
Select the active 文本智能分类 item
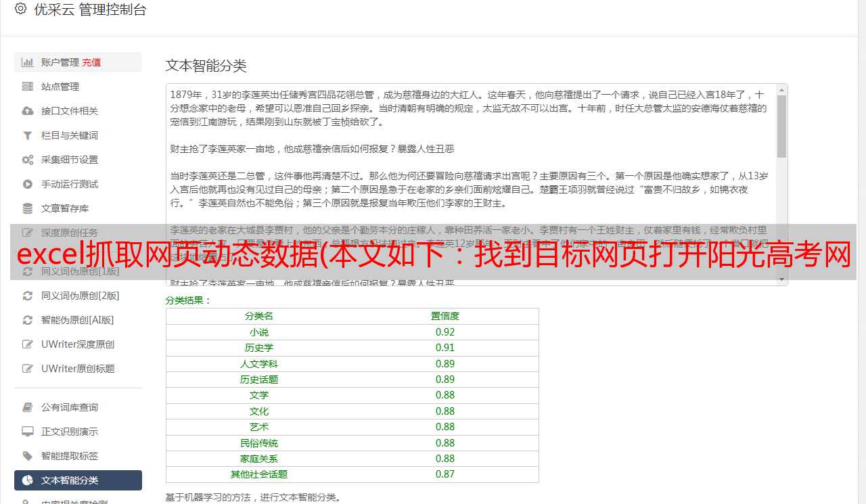coord(78,480)
